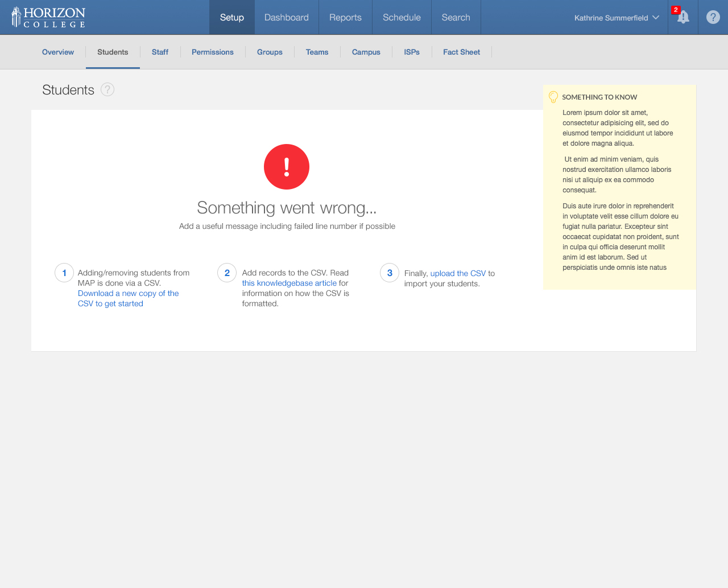Click the 'Students' page heading
Viewport: 728px width, 588px height.
pos(68,90)
